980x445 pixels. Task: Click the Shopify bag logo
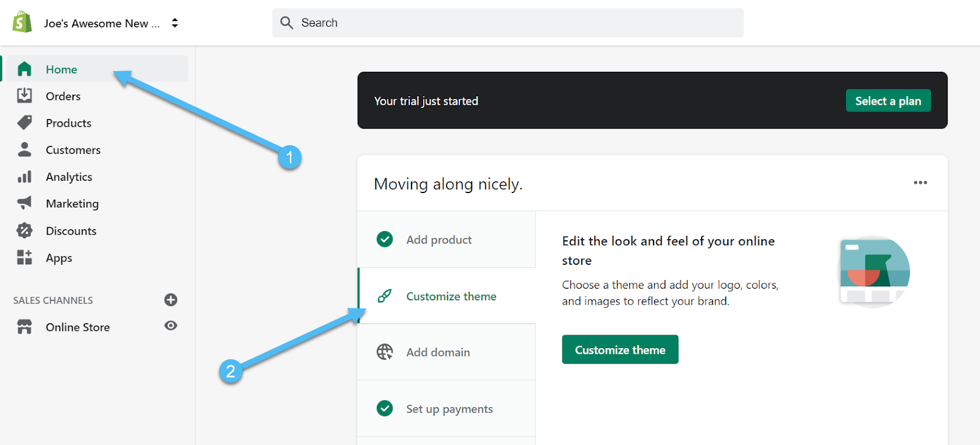(x=22, y=22)
